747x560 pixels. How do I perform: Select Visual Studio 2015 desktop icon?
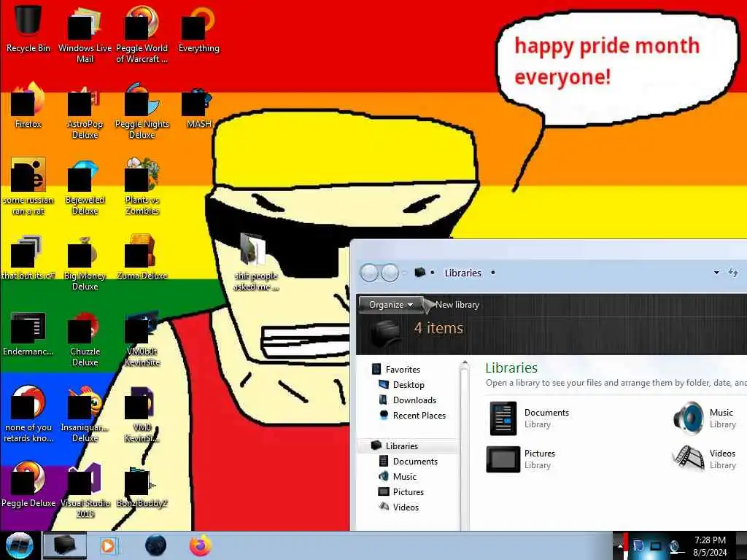[85, 489]
